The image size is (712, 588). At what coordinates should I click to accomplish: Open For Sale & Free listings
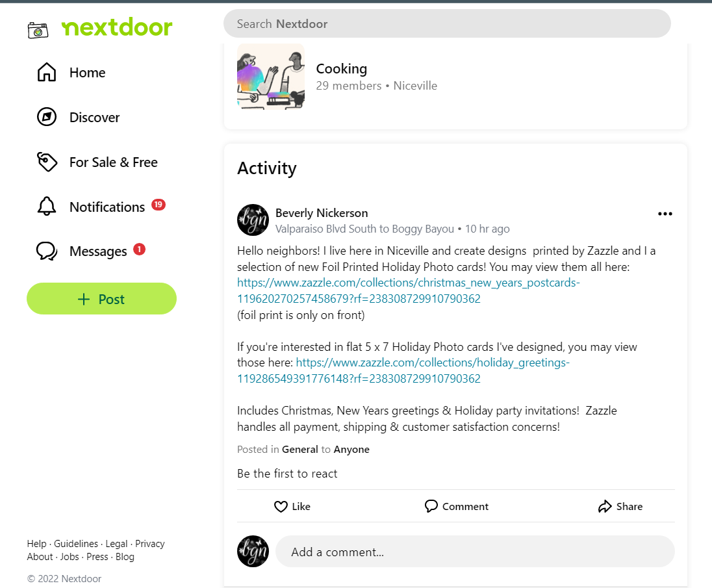(114, 162)
